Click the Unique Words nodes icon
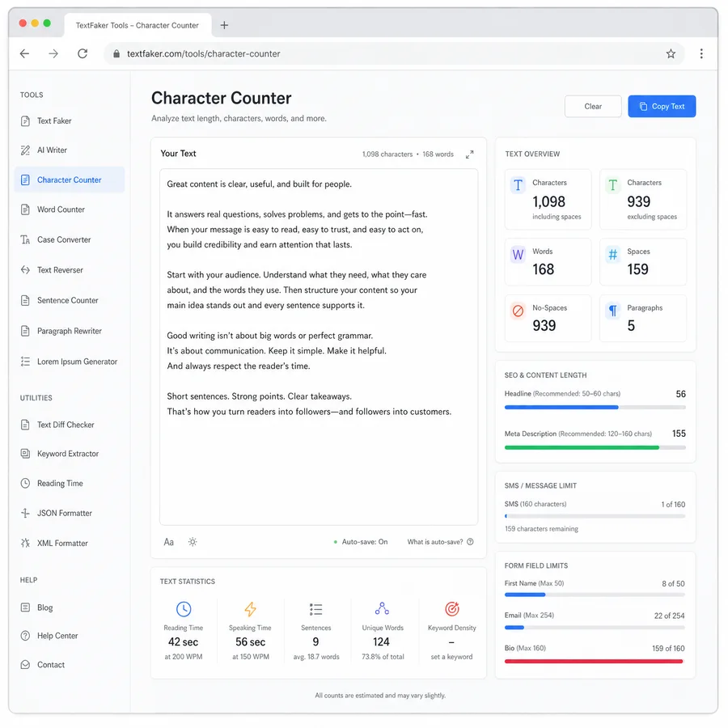 [382, 608]
